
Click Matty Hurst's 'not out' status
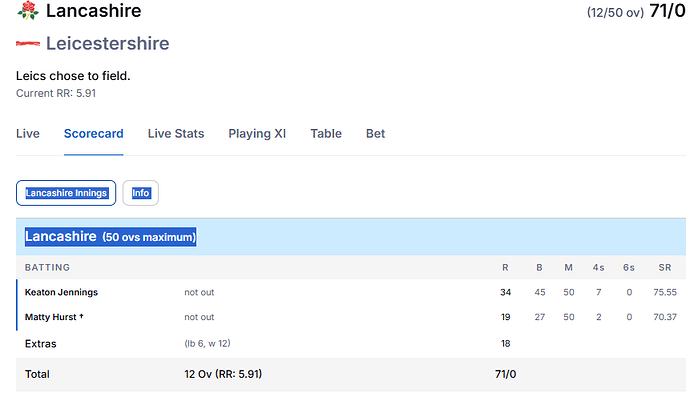(x=199, y=317)
